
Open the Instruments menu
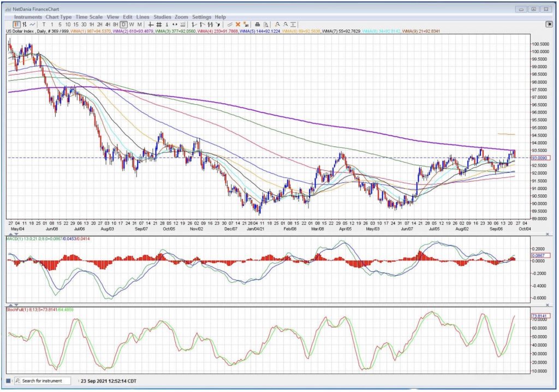click(28, 17)
